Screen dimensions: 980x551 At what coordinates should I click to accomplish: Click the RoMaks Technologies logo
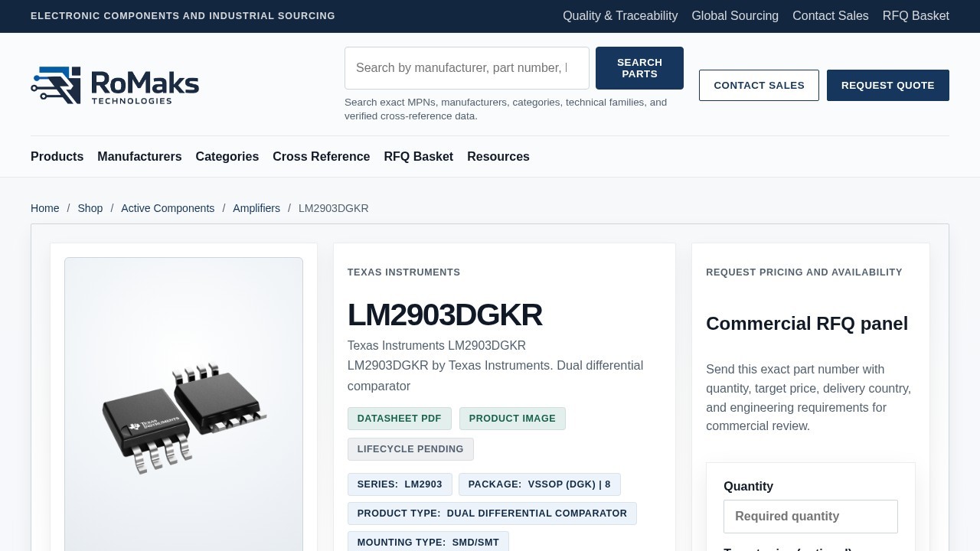115,85
